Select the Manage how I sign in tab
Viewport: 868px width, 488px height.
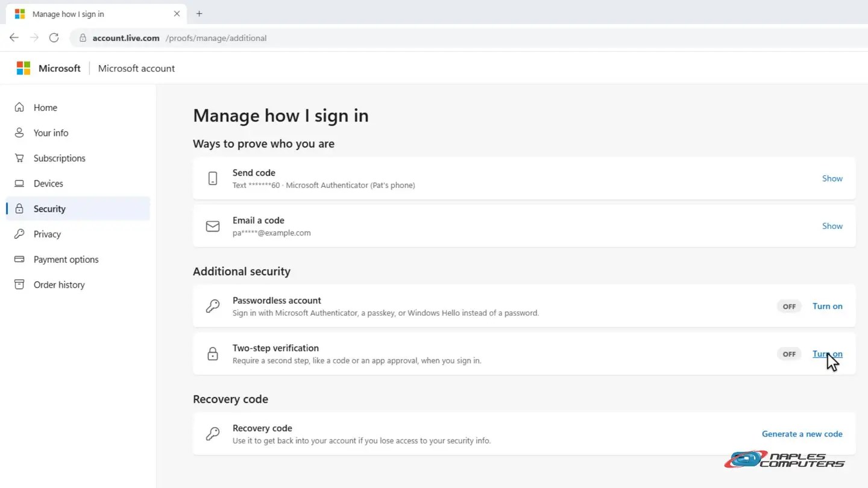point(98,13)
